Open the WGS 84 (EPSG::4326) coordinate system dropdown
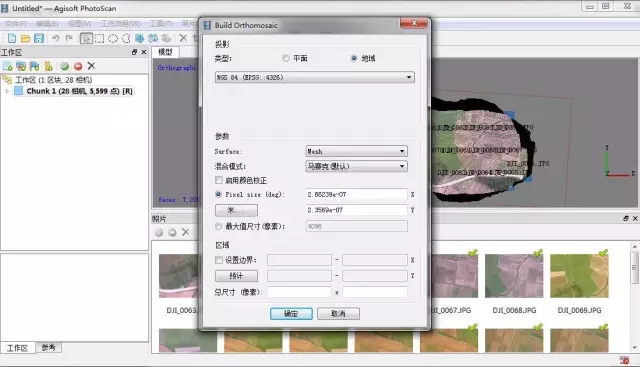Viewport: 640px width, 367px height. pos(315,77)
